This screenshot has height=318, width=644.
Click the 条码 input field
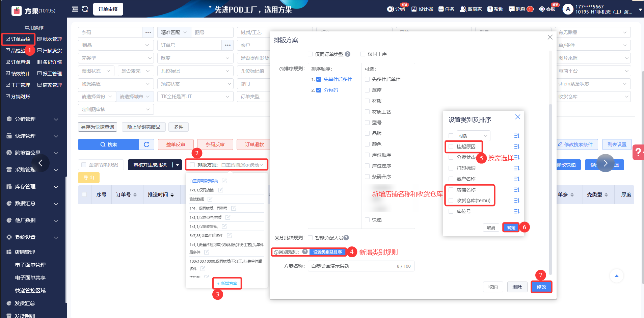tap(110, 32)
